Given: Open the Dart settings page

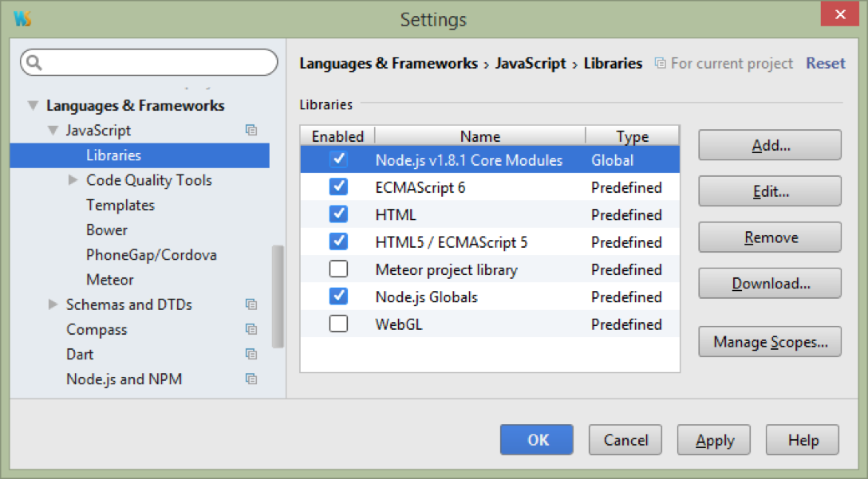Looking at the screenshot, I should (x=80, y=355).
